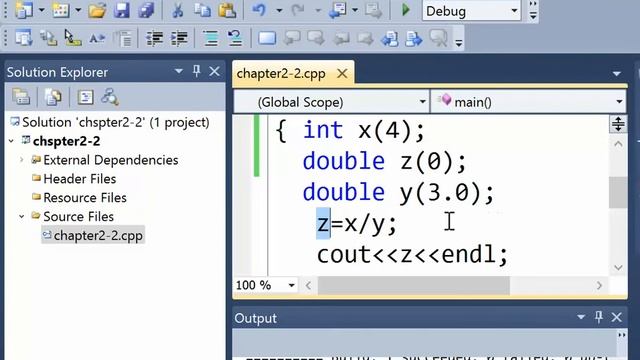Toggle bookmark on current line icon

point(267,39)
